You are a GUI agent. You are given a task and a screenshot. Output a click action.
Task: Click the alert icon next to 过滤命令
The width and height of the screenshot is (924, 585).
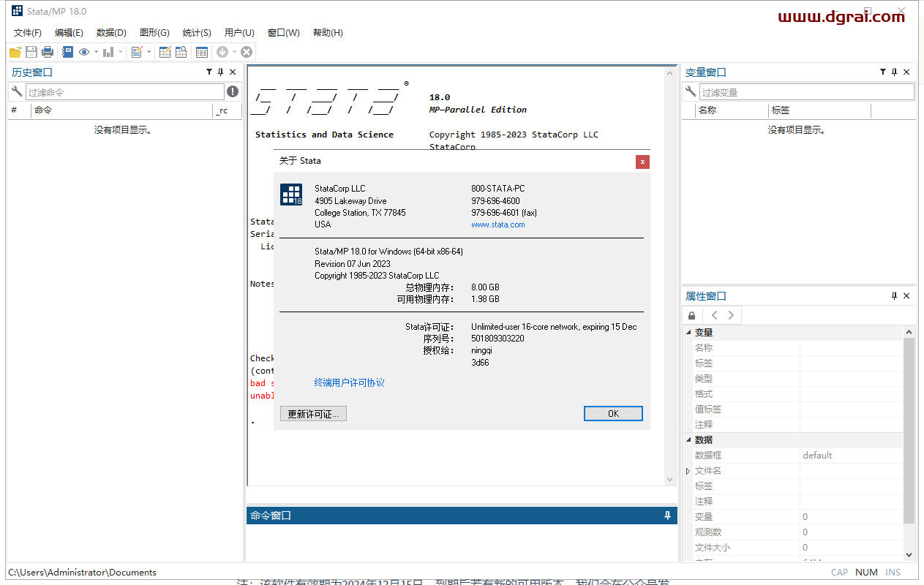pos(233,91)
